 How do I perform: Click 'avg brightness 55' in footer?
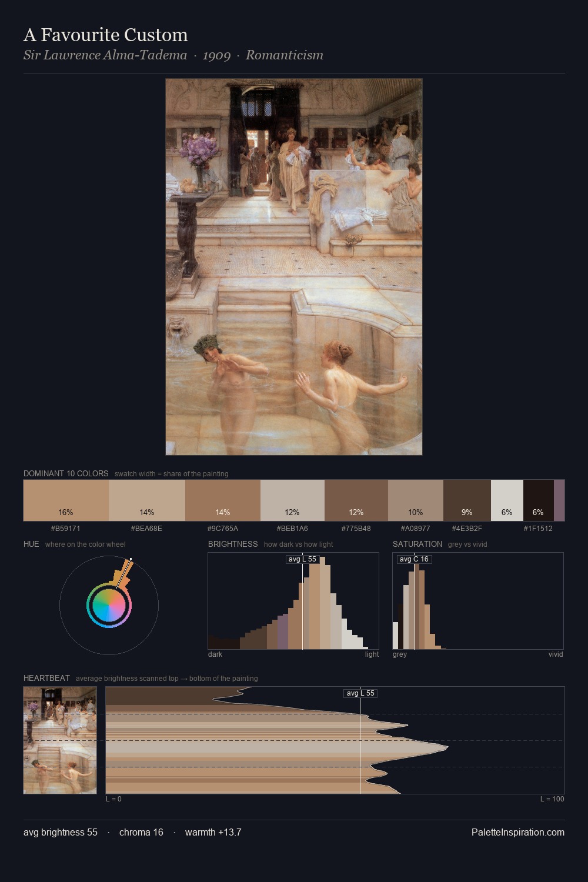(61, 832)
